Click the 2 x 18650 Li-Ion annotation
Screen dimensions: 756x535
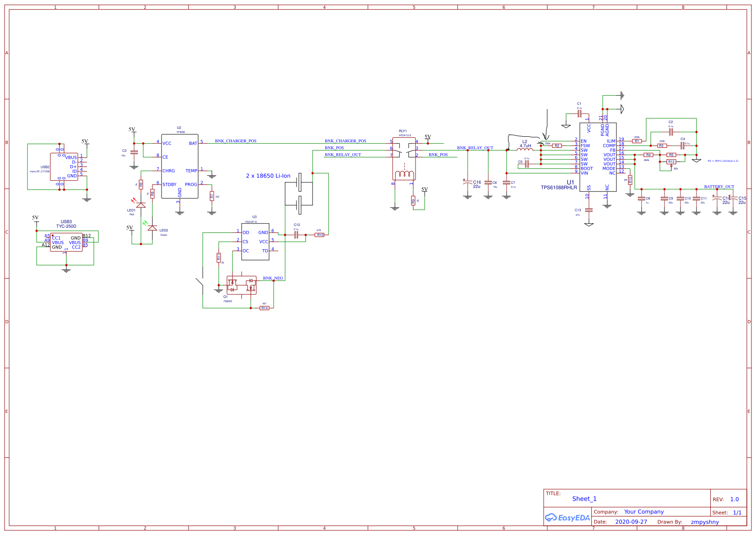268,176
